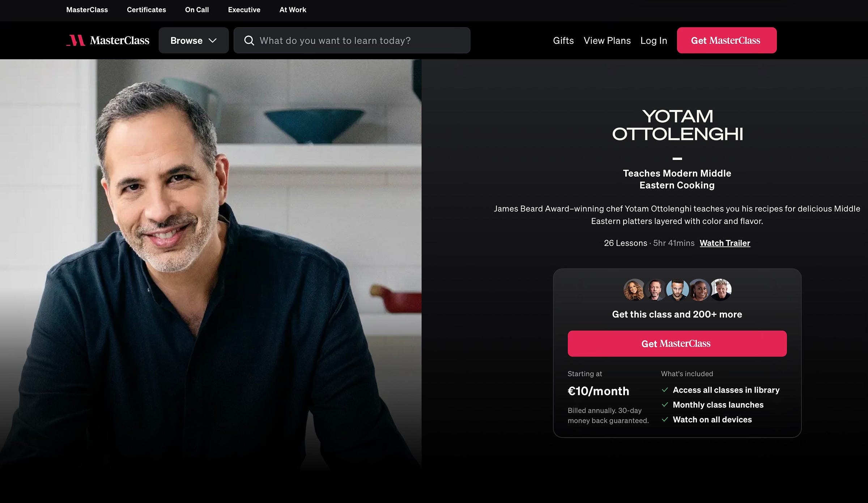
Task: Switch to On Call in top bar
Action: click(197, 10)
